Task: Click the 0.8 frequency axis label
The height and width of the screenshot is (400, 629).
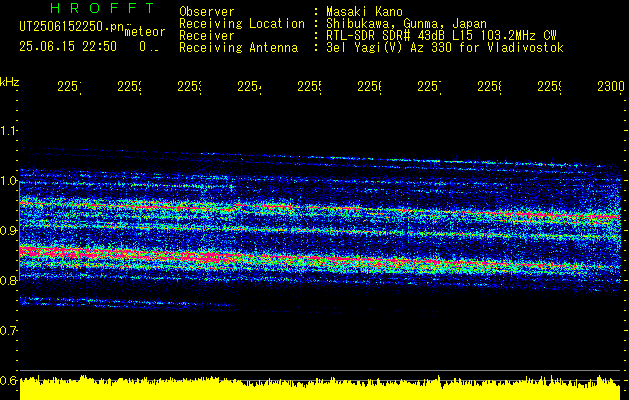Action: pyautogui.click(x=8, y=280)
